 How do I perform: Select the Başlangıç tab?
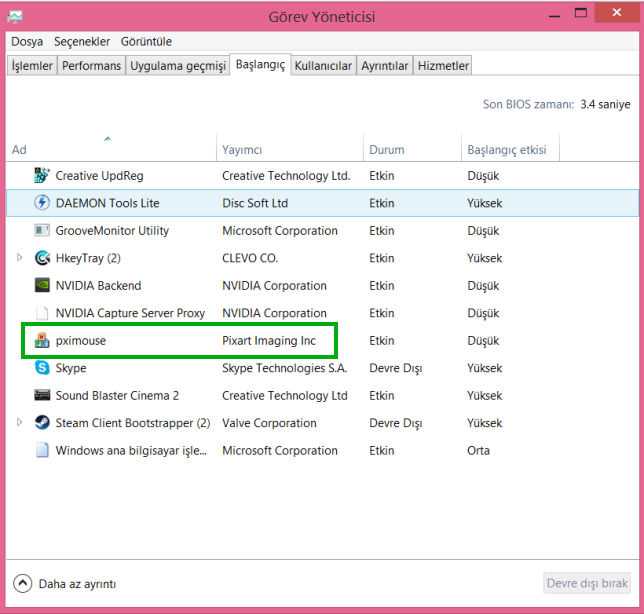(x=260, y=65)
